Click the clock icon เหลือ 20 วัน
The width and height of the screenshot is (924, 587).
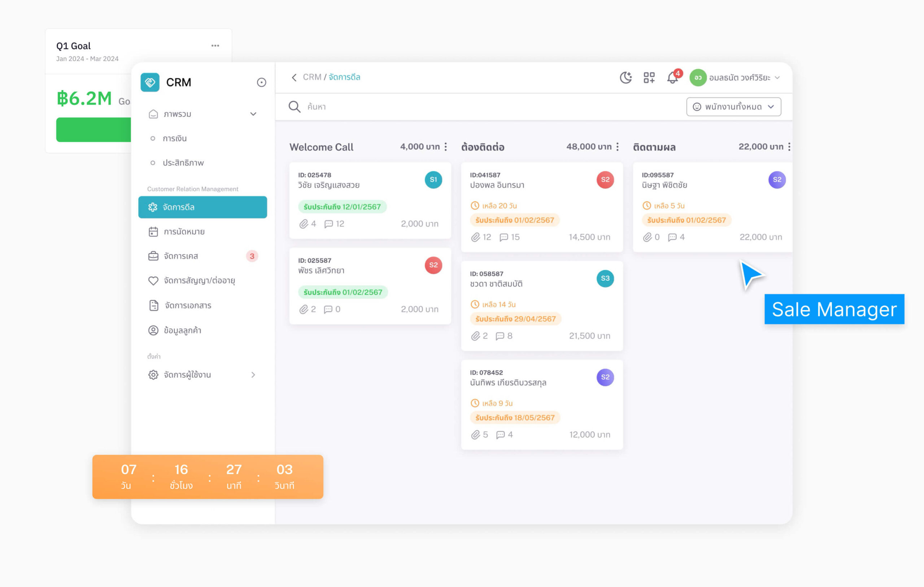[475, 206]
